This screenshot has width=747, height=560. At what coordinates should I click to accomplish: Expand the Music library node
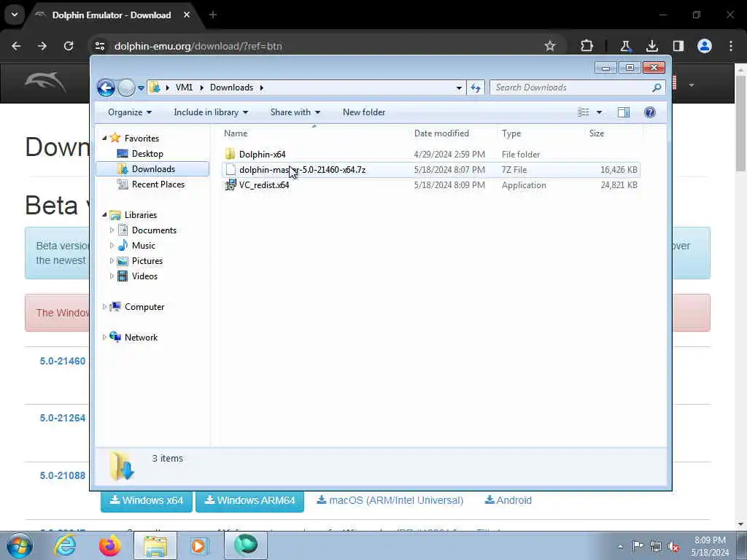(112, 245)
